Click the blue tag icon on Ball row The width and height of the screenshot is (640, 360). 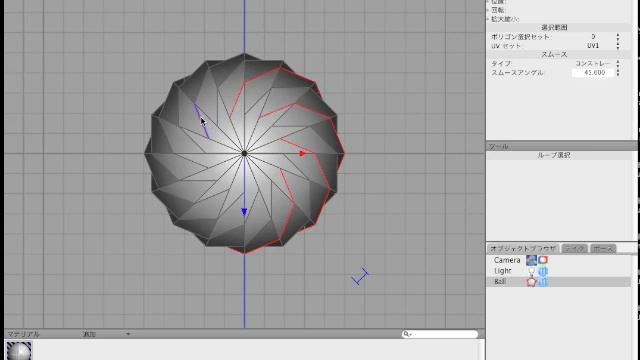coord(543,282)
